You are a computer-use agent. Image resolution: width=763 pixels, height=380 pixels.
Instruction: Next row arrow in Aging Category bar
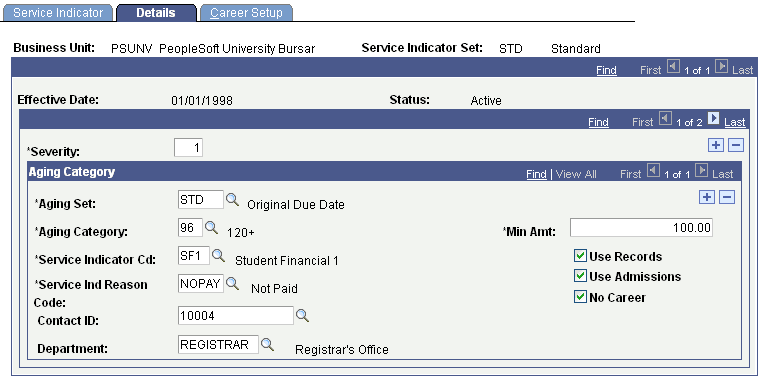[x=702, y=170]
